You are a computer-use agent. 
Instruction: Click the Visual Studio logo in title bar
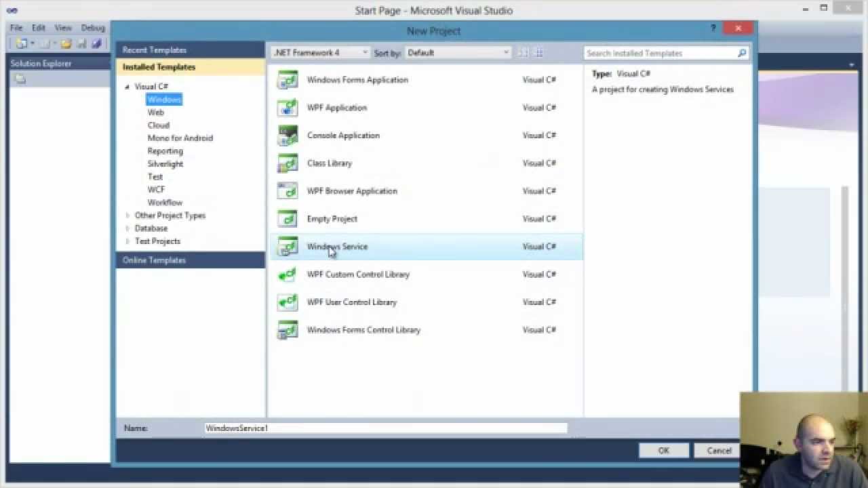click(12, 10)
